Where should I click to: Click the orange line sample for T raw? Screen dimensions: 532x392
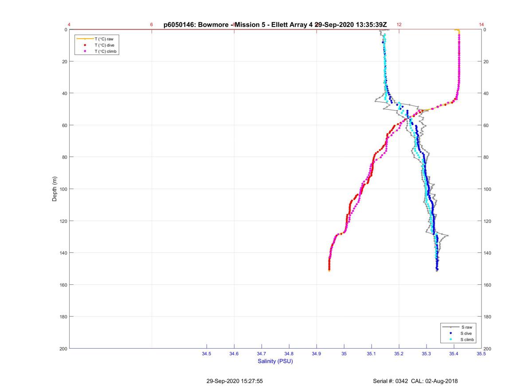tap(85, 39)
